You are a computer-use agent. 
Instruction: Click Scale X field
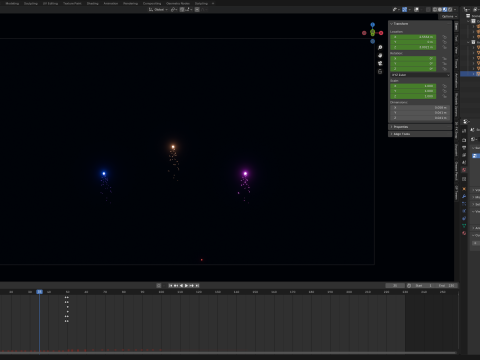(x=413, y=86)
